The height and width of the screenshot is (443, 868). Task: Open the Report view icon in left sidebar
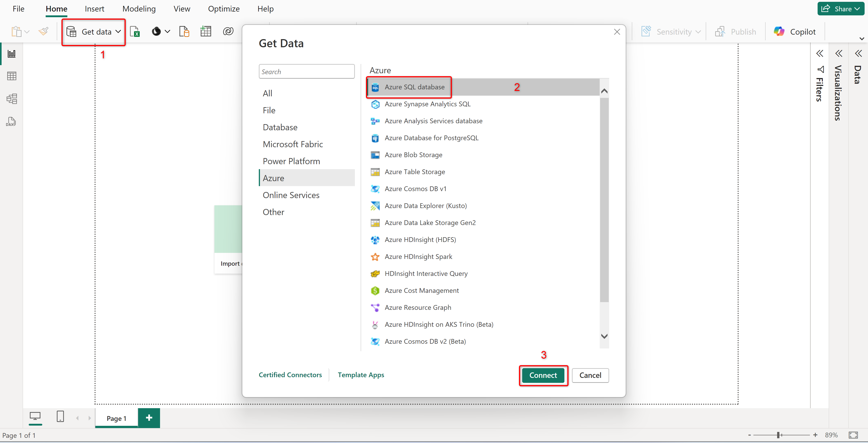[x=12, y=54]
